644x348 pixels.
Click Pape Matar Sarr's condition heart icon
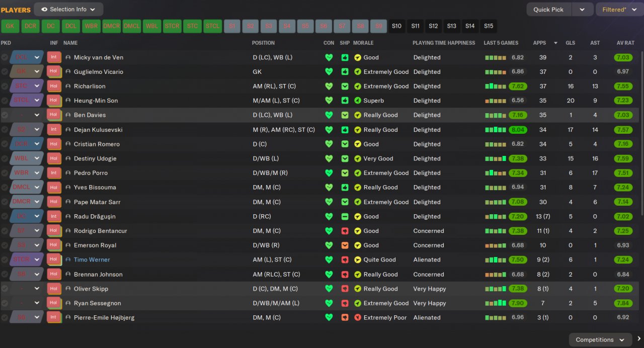pyautogui.click(x=329, y=202)
